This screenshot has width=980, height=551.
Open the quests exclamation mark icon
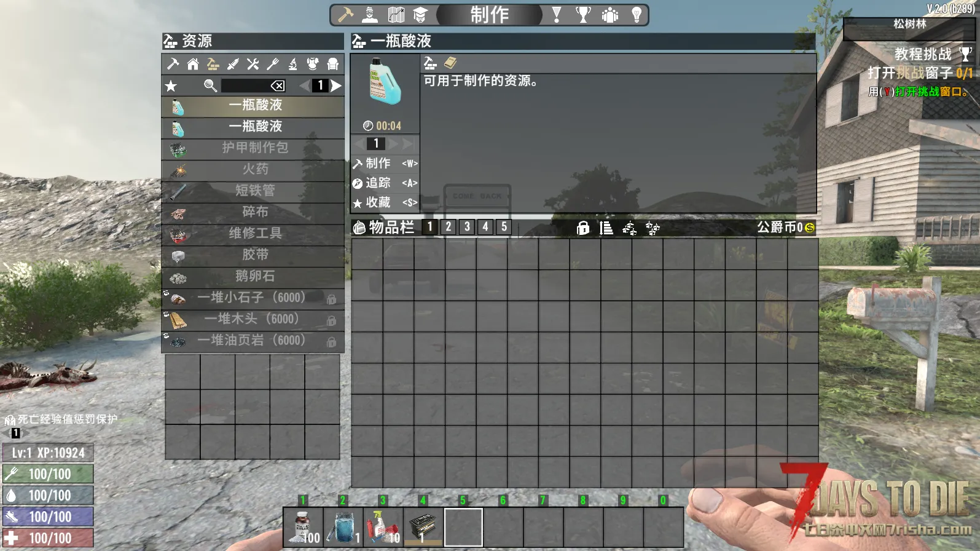(557, 15)
